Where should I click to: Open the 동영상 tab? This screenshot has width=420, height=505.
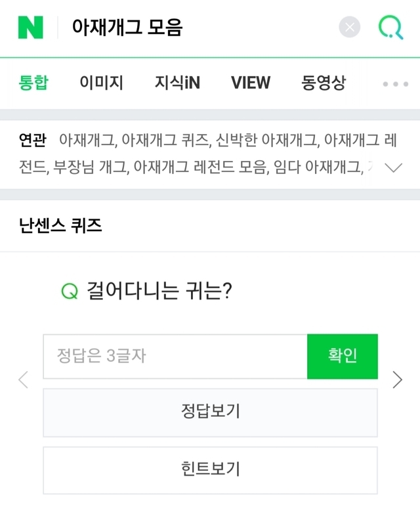tap(323, 83)
